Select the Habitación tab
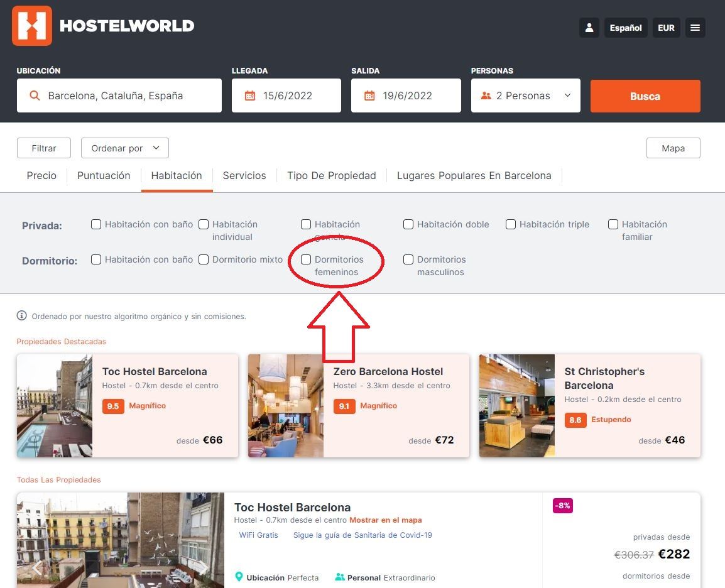This screenshot has width=725, height=588. click(177, 176)
